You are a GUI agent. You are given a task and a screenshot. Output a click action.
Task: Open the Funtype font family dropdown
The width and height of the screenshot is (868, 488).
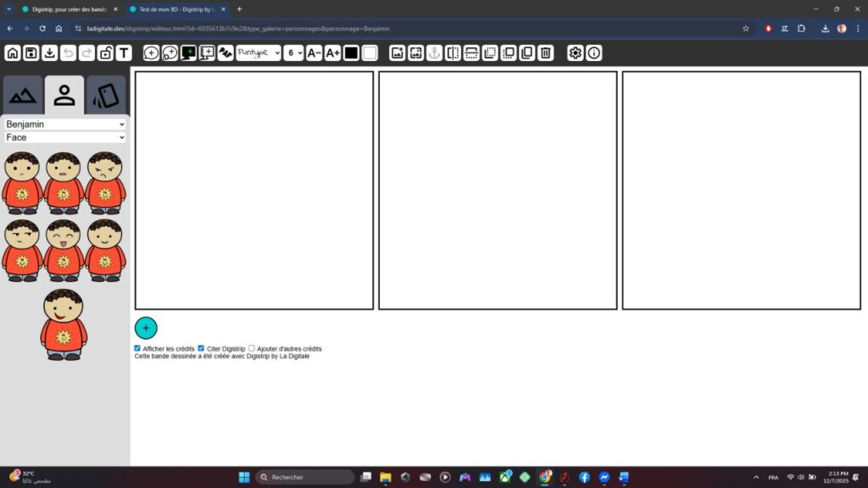[x=259, y=53]
